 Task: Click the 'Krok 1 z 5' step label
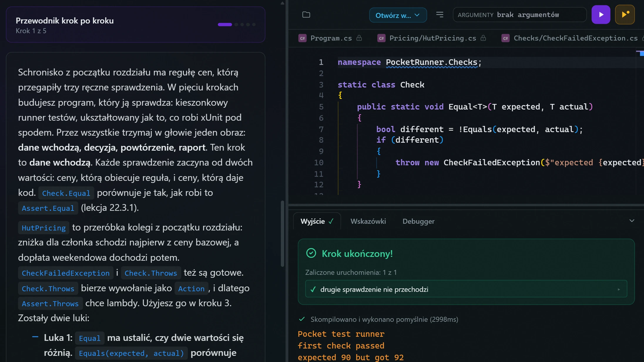tap(31, 31)
